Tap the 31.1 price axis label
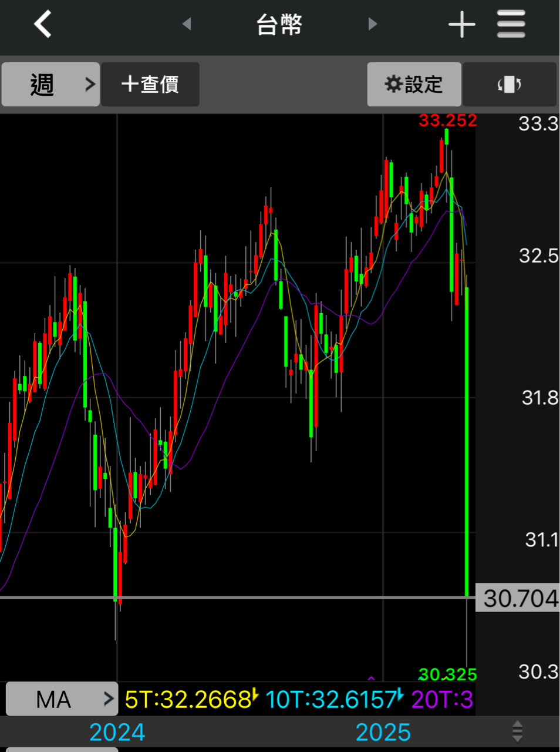This screenshot has height=752, width=560. [541, 539]
